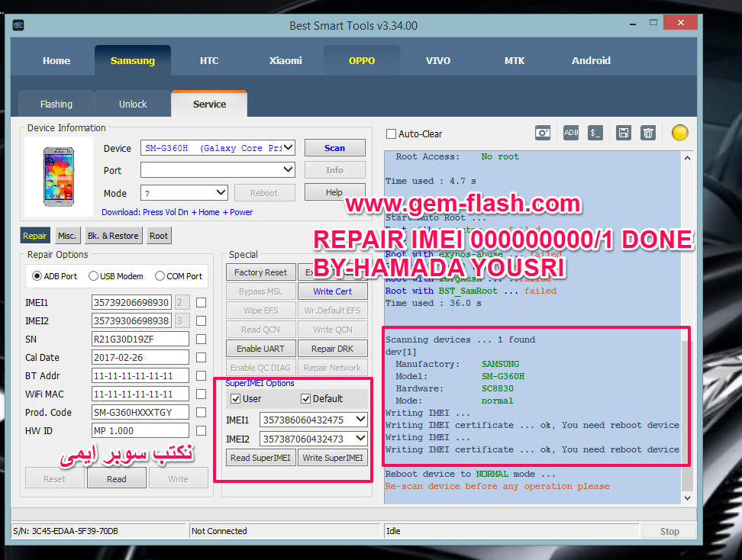Expand the SuperIMEI IMEI2 dropdown
Screen dimensions: 742x560
point(360,439)
